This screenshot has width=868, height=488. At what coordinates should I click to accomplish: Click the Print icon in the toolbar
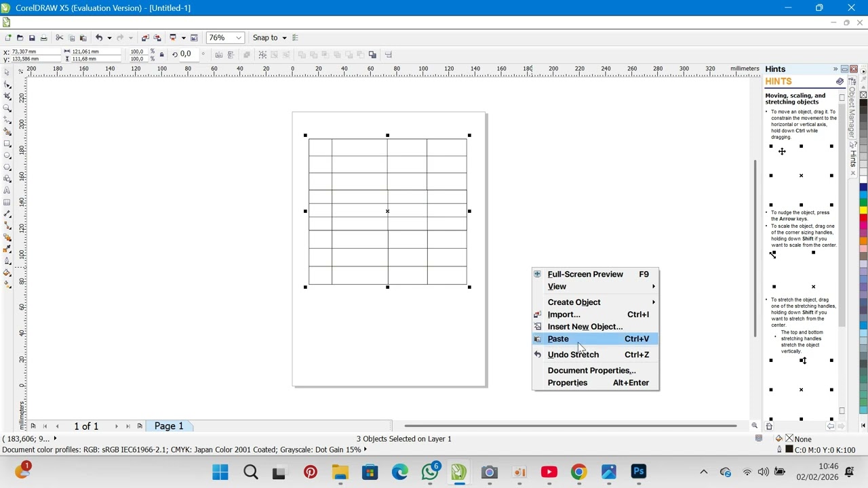point(44,38)
